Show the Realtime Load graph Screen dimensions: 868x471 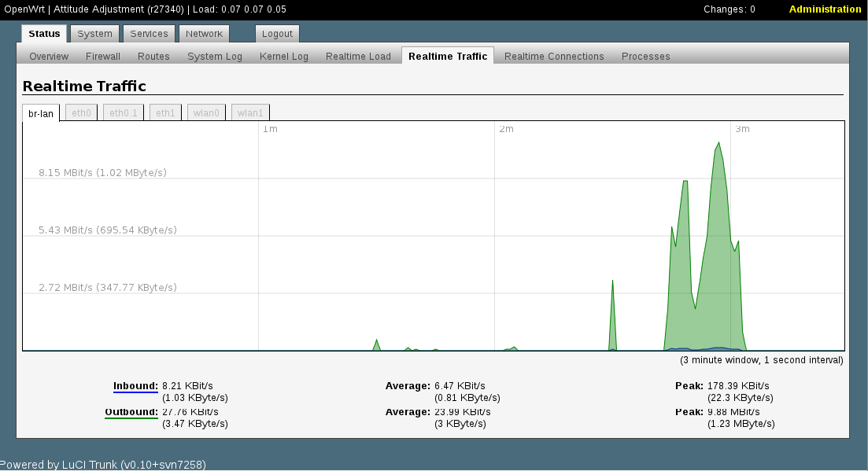pos(358,57)
